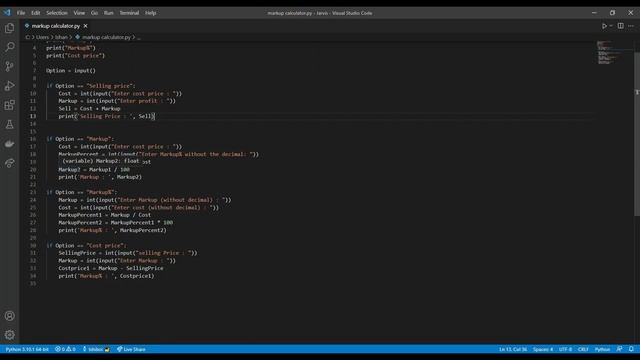This screenshot has height=360, width=640.
Task: Open the Run and Debug view
Action: pyautogui.click(x=9, y=86)
